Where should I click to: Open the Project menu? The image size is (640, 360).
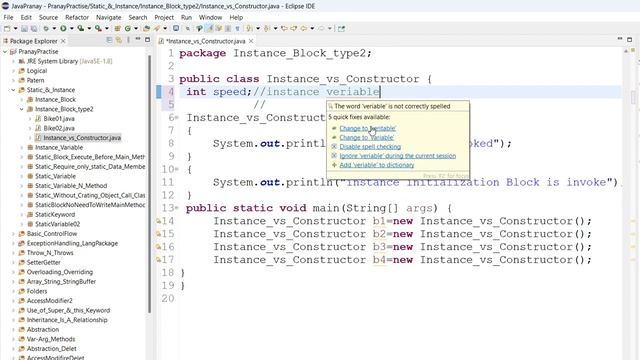point(164,18)
